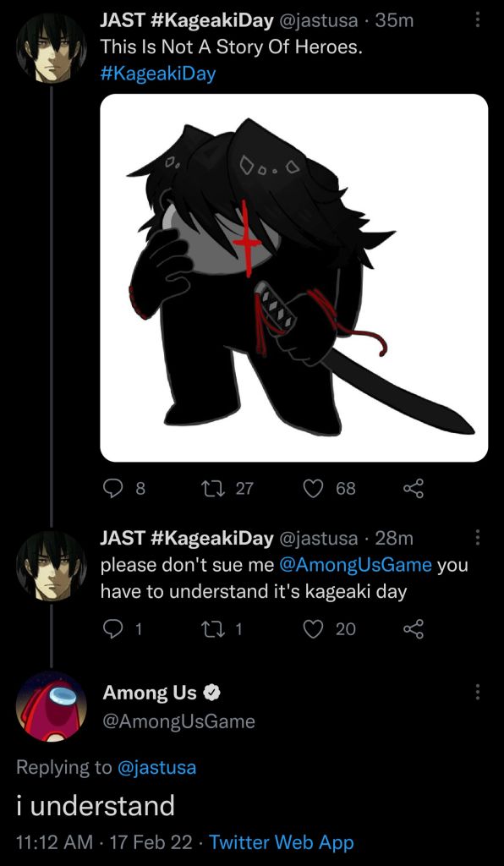Open the Among Us display name
The width and height of the screenshot is (504, 866).
(x=149, y=692)
